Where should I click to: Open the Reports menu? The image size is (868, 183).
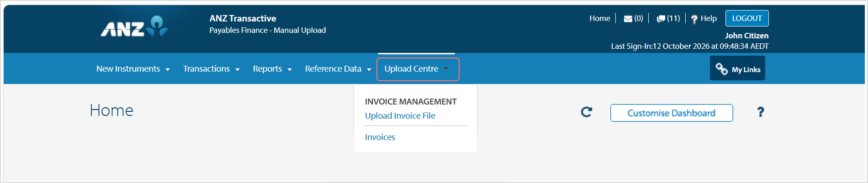click(x=267, y=69)
